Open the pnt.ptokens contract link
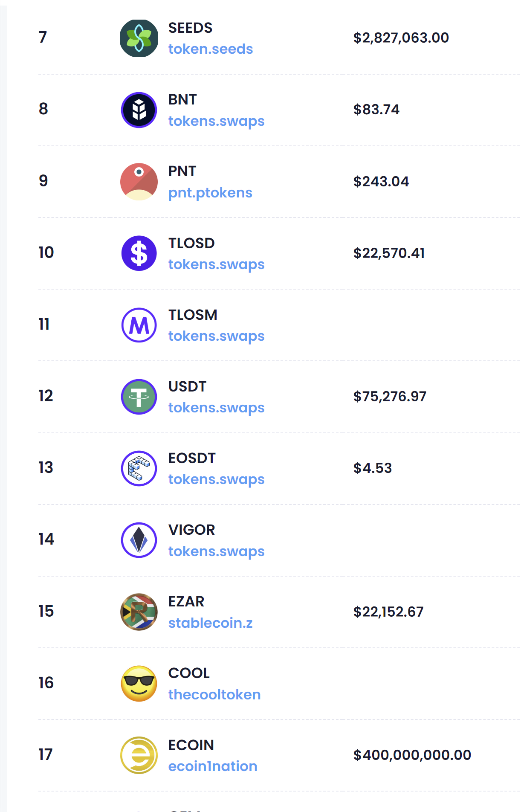Image resolution: width=521 pixels, height=812 pixels. coord(210,193)
